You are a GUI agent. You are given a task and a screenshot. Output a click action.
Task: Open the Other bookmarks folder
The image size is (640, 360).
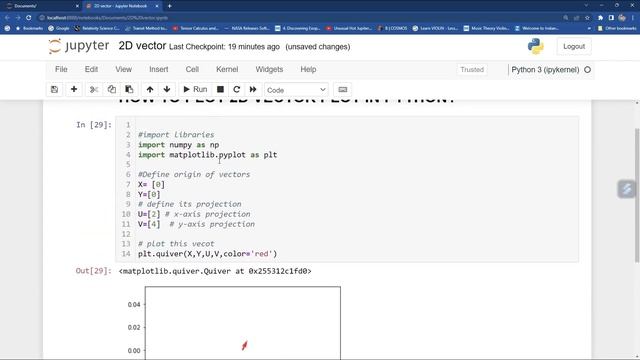point(617,29)
